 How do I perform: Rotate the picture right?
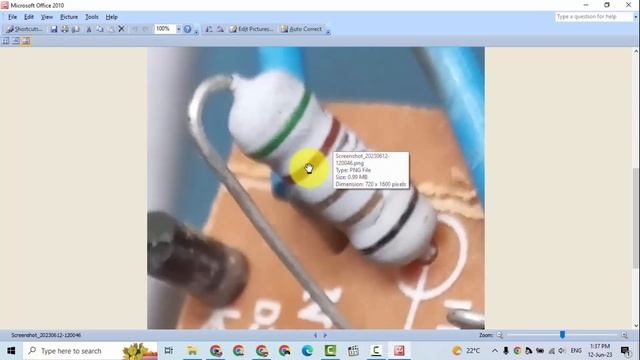pos(220,29)
